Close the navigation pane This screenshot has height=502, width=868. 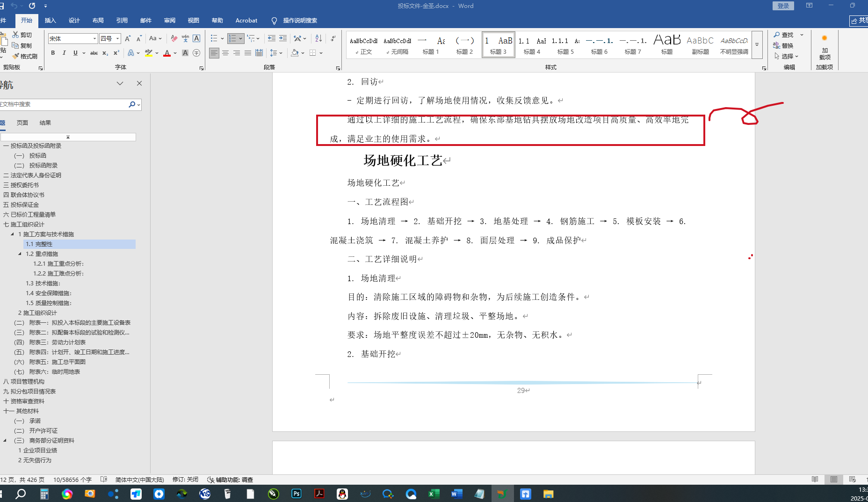coord(139,83)
